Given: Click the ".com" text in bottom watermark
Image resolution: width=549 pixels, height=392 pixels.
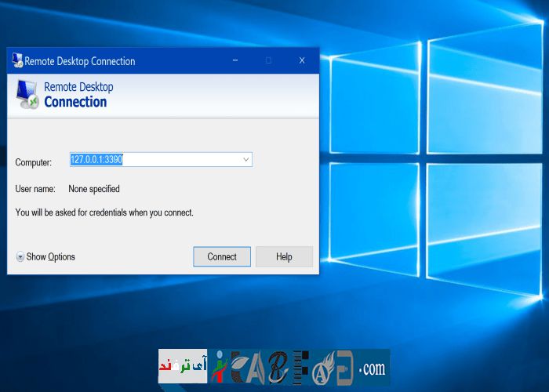Looking at the screenshot, I should coord(372,368).
